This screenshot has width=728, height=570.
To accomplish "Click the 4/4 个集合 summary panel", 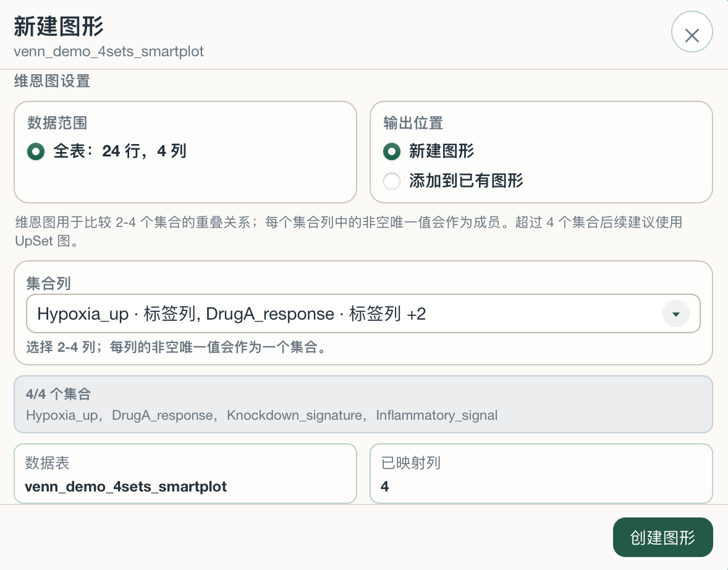I will [x=363, y=404].
